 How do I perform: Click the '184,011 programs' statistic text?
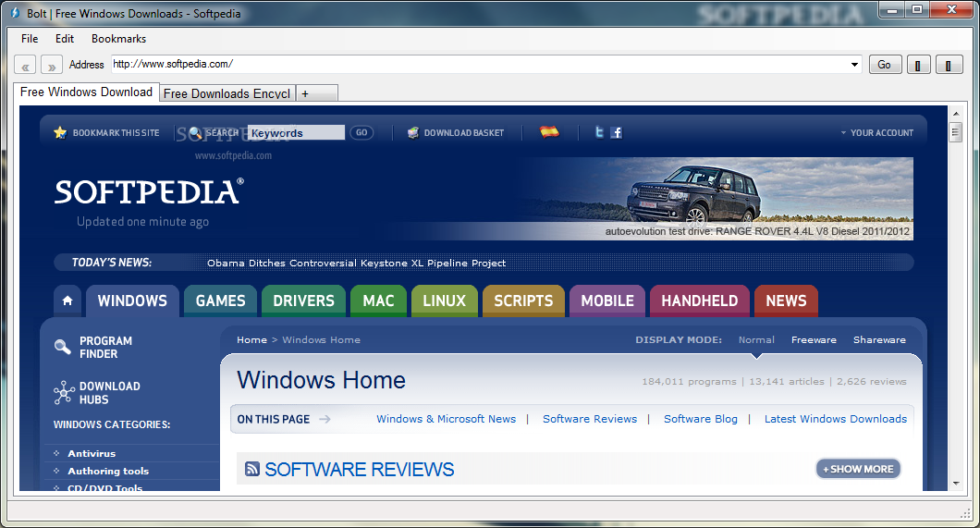click(x=690, y=382)
